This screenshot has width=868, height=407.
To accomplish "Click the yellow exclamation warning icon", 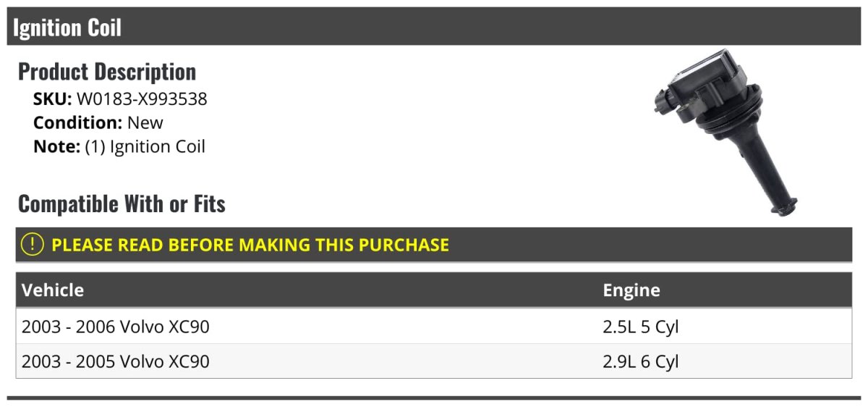I will pos(33,245).
